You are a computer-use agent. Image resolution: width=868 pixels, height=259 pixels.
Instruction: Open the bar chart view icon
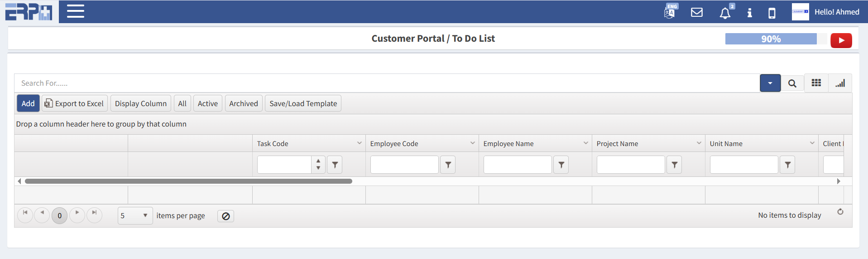click(840, 83)
